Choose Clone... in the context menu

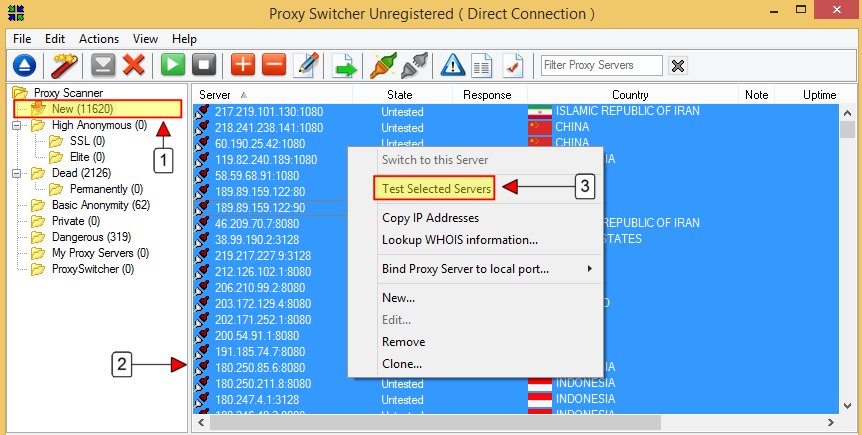click(402, 364)
